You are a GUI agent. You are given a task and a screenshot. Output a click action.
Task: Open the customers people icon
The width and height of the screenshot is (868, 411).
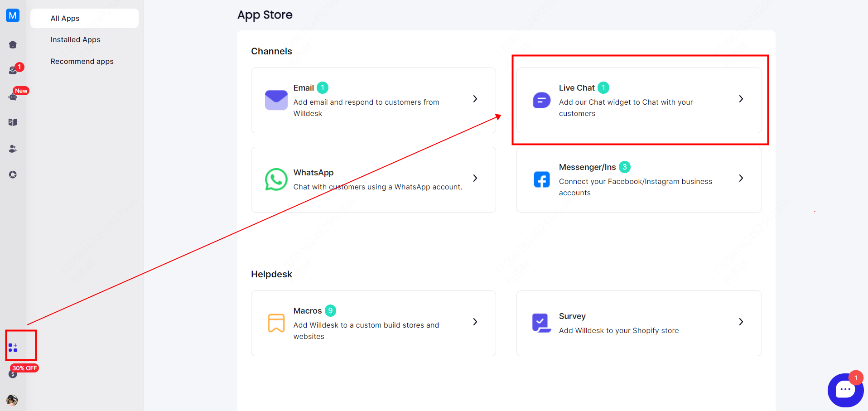tap(13, 149)
